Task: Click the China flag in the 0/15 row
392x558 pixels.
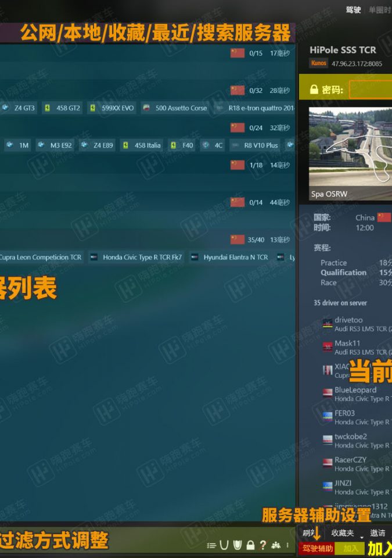Action: click(x=238, y=53)
